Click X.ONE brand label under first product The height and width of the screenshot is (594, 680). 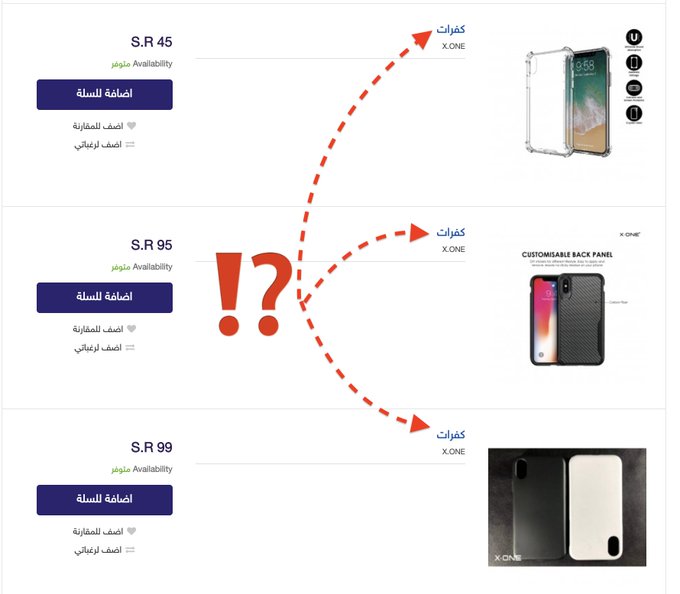pos(454,46)
